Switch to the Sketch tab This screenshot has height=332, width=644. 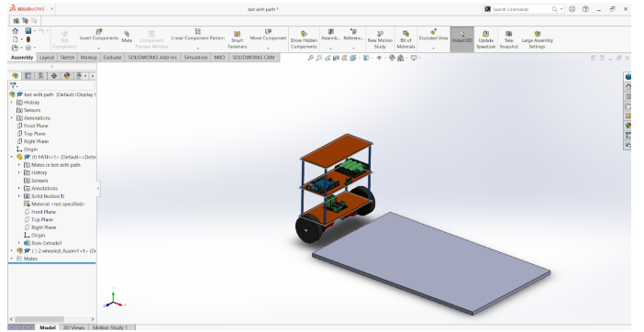[67, 58]
